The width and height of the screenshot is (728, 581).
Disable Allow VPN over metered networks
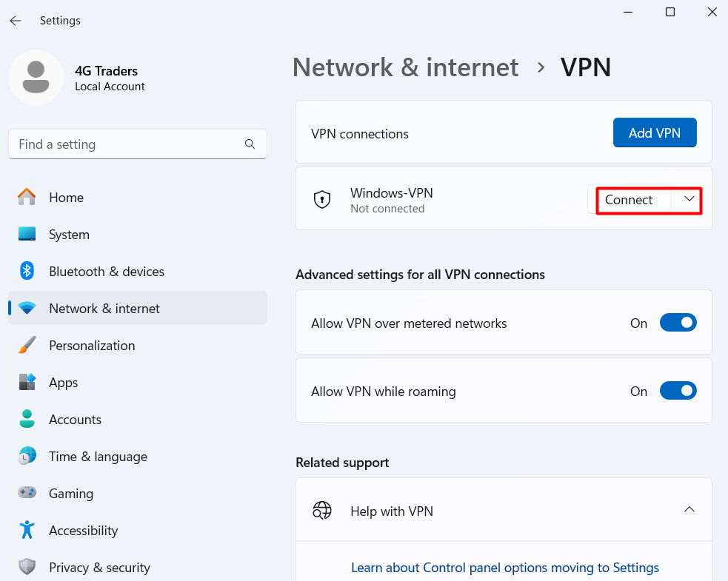pyautogui.click(x=678, y=323)
